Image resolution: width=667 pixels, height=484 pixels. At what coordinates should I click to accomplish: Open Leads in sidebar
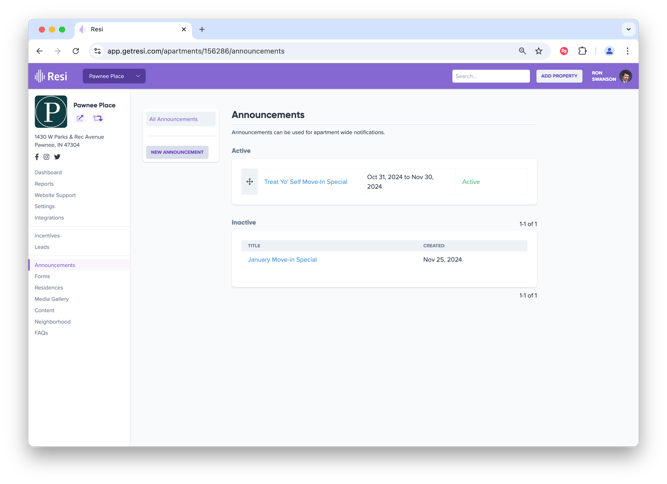42,247
